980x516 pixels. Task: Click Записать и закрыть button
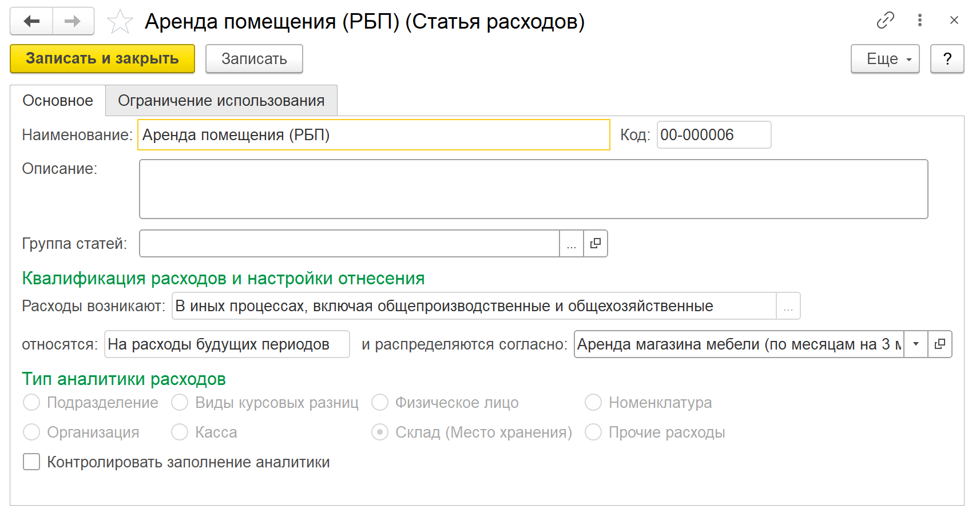102,59
